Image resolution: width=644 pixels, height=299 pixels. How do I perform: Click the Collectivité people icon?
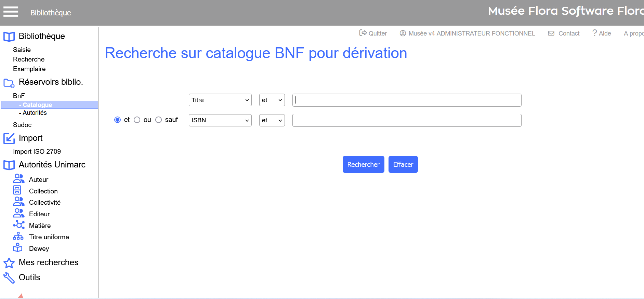point(19,201)
